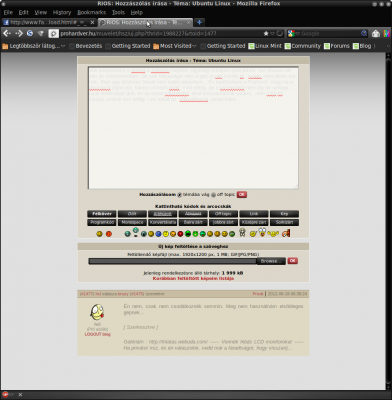
Task: Insert the bright yellow smiley next to the blue one
Action: pos(166,234)
